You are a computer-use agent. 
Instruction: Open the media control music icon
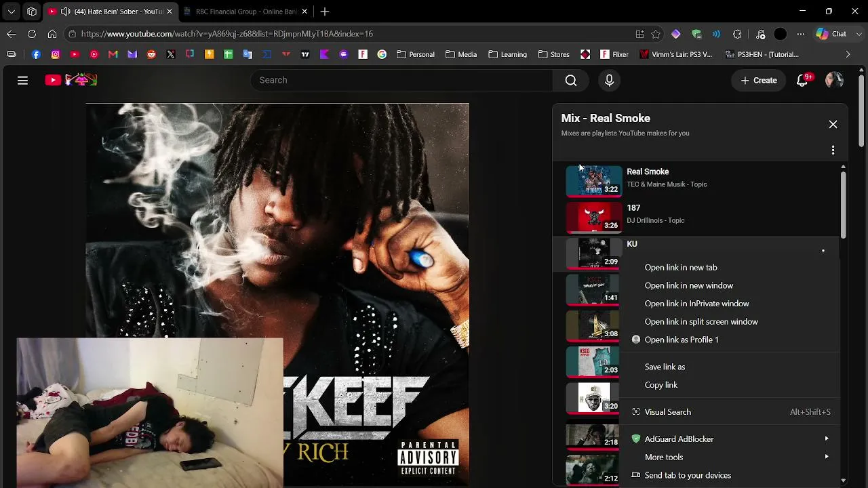point(760,34)
